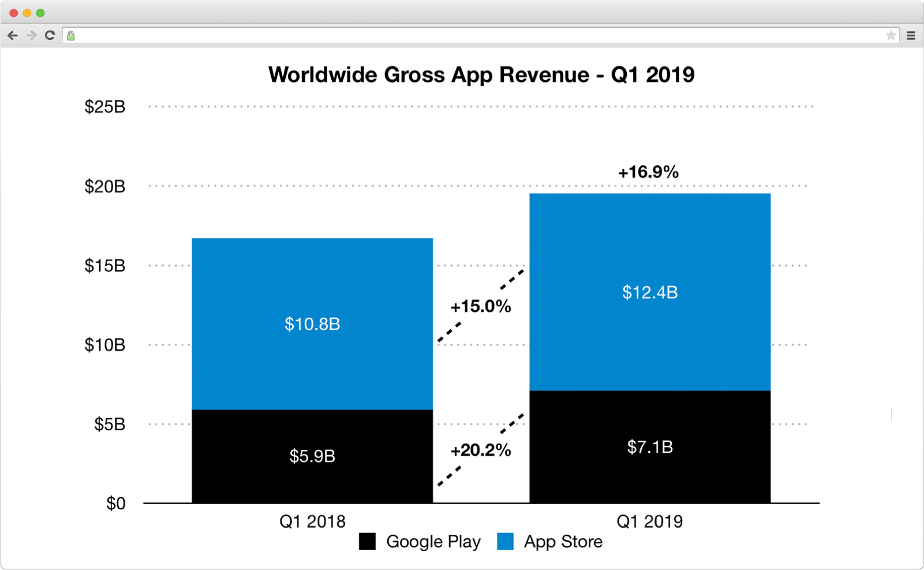Click the black Google Play legend swatch
This screenshot has width=924, height=570.
tap(367, 541)
